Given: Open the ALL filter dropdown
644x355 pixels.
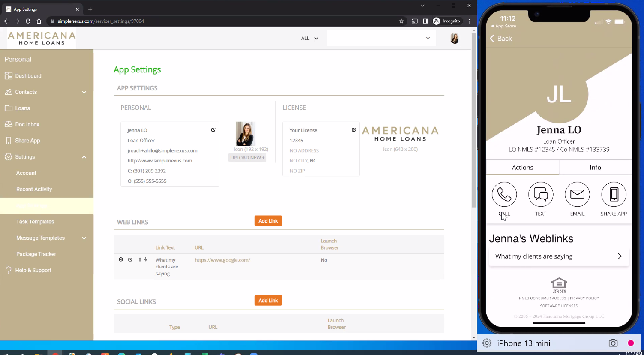Looking at the screenshot, I should [x=309, y=38].
